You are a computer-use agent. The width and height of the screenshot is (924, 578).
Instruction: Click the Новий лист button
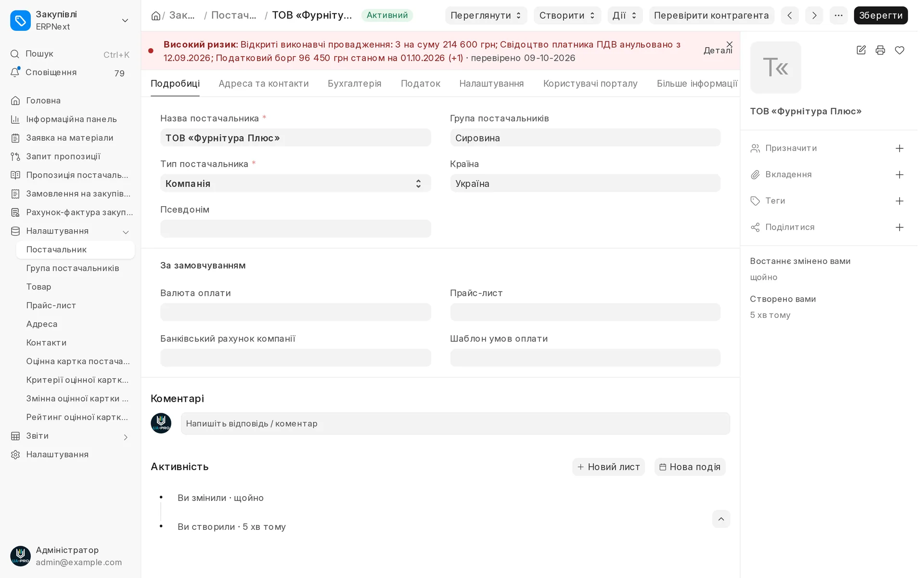608,467
